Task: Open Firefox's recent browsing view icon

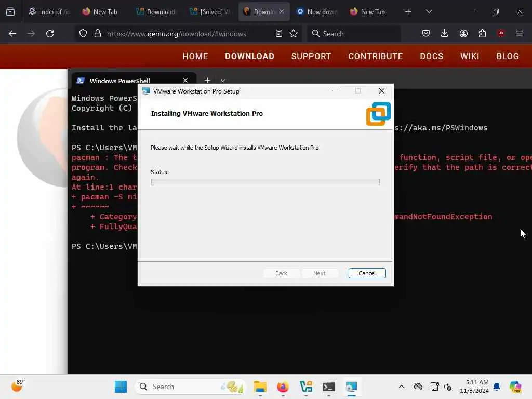Action: point(10,11)
